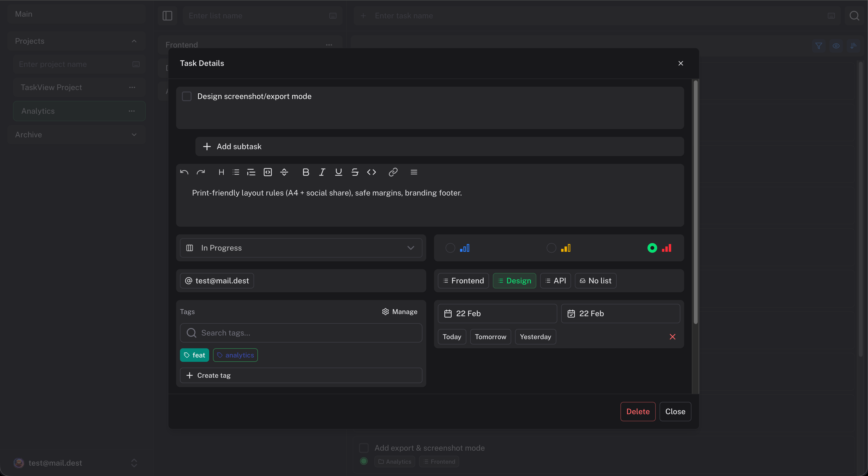The height and width of the screenshot is (476, 868).
Task: Insert a bullet list in the task description
Action: pyautogui.click(x=236, y=172)
